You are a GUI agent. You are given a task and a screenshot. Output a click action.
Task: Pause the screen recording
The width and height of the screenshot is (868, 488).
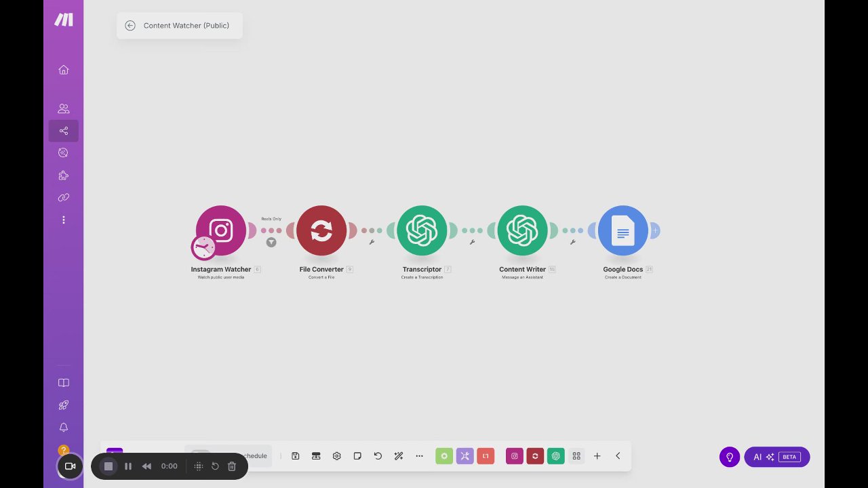point(128,466)
